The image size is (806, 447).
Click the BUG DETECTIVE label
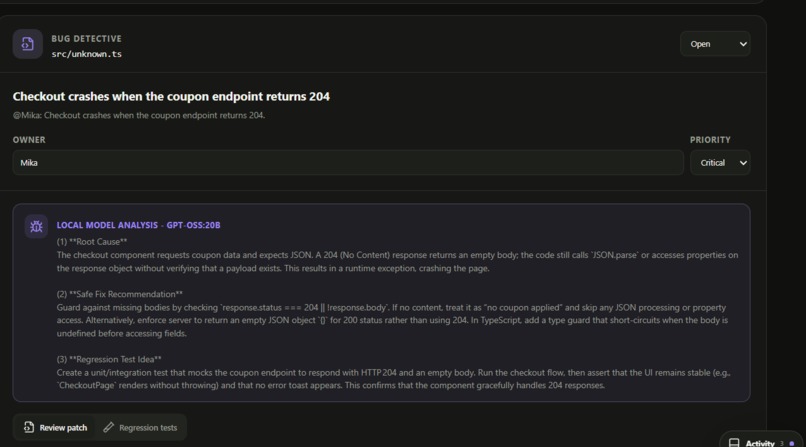click(86, 39)
